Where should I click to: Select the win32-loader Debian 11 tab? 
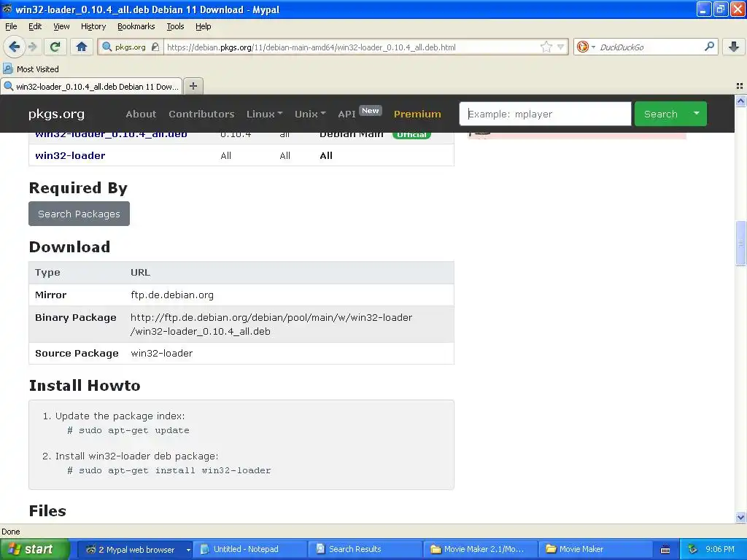(x=91, y=86)
